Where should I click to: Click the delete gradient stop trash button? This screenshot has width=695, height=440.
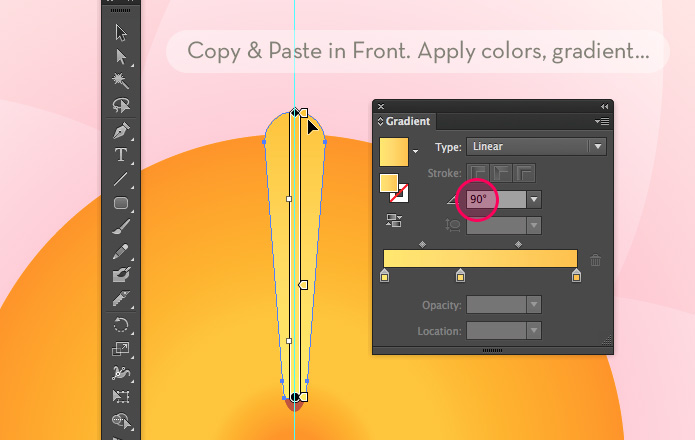pyautogui.click(x=595, y=260)
